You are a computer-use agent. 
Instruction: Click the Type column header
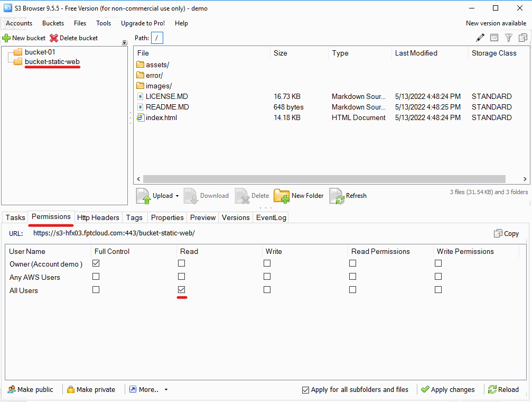(360, 53)
